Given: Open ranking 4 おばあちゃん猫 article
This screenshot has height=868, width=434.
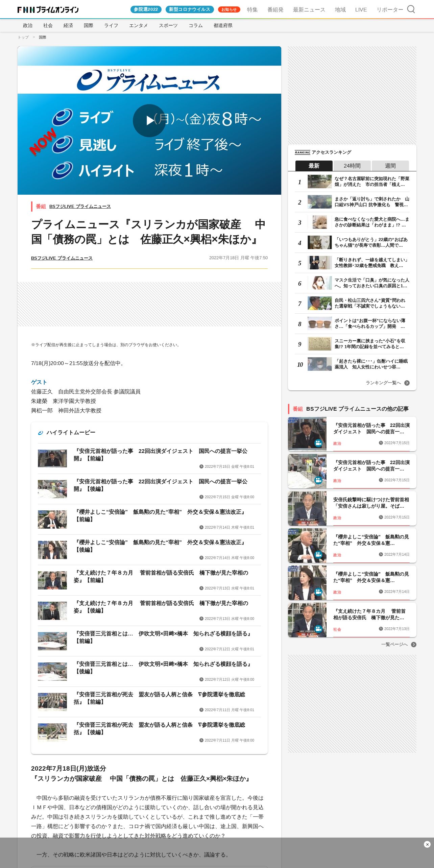Looking at the screenshot, I should [x=352, y=242].
